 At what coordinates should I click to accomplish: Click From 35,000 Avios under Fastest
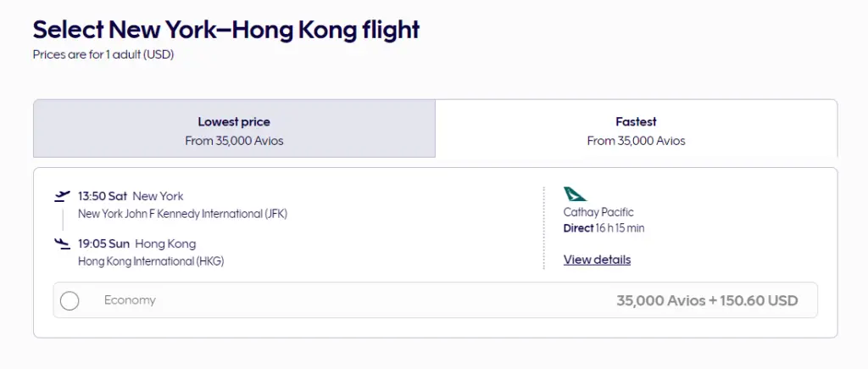click(636, 141)
